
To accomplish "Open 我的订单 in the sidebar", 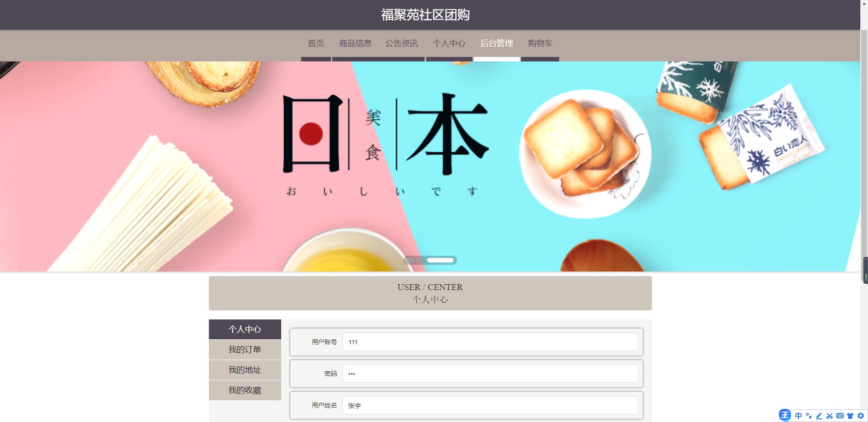I will click(x=245, y=350).
